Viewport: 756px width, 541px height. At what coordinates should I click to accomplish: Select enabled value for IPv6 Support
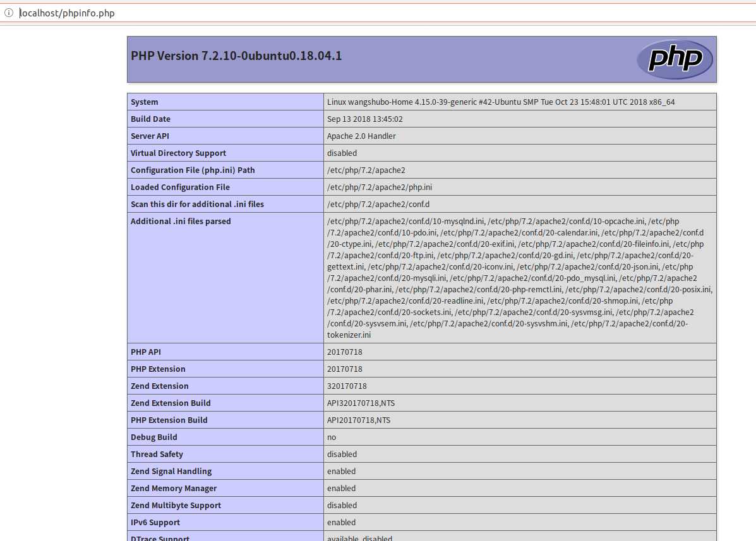click(x=341, y=523)
